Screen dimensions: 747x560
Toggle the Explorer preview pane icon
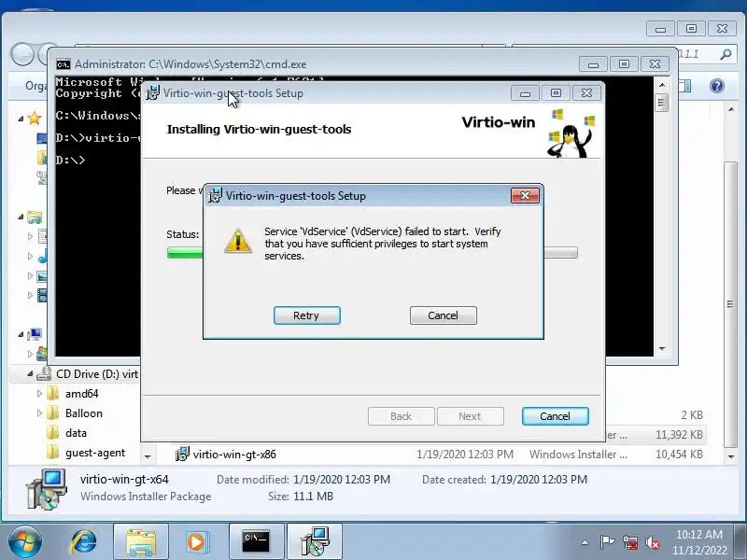click(685, 86)
